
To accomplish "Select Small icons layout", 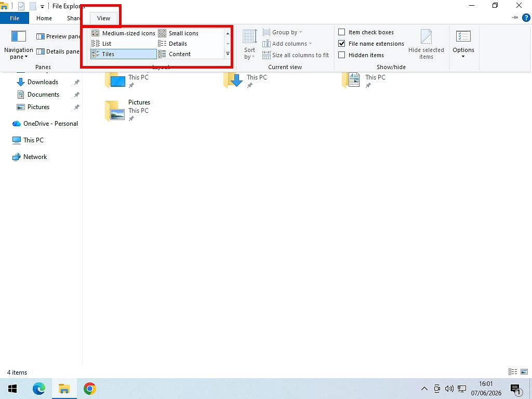I will pyautogui.click(x=179, y=33).
